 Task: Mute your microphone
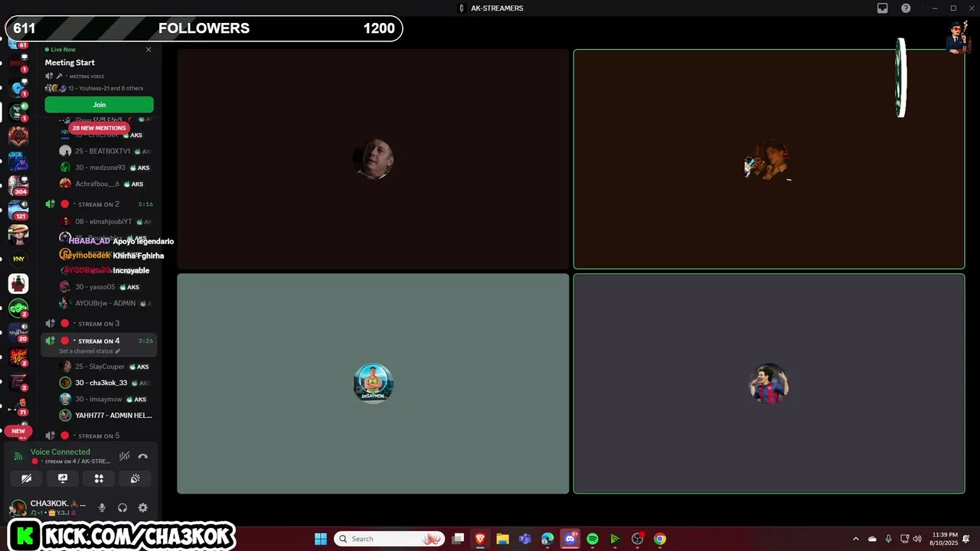pyautogui.click(x=102, y=507)
